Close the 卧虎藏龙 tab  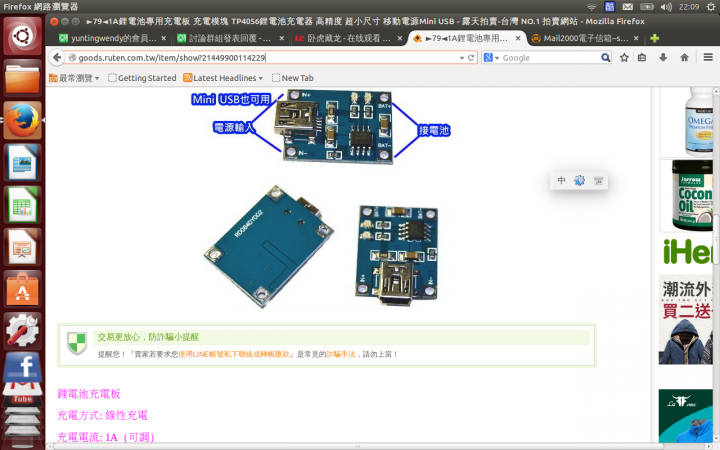point(399,38)
